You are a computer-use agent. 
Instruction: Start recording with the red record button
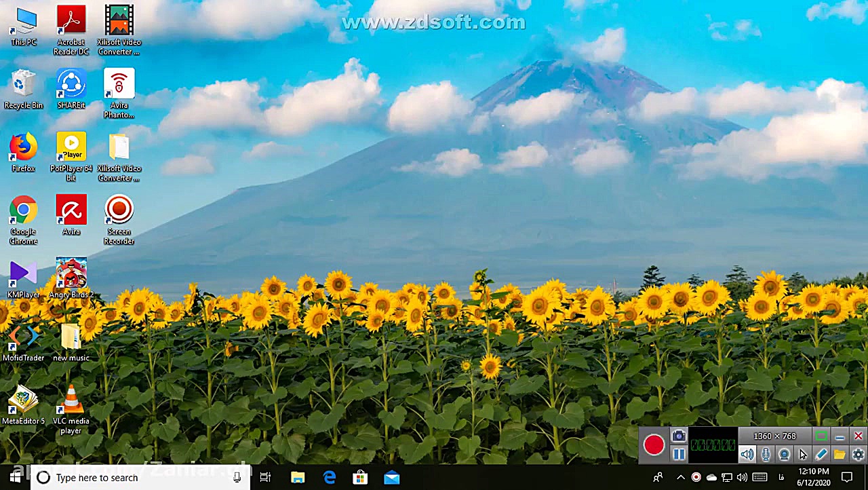[654, 445]
